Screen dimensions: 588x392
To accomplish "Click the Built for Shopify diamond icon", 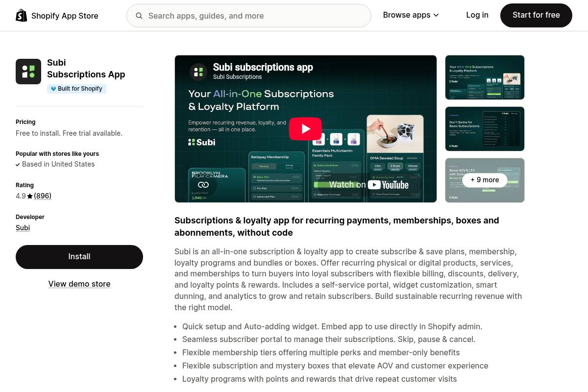I will 53,89.
